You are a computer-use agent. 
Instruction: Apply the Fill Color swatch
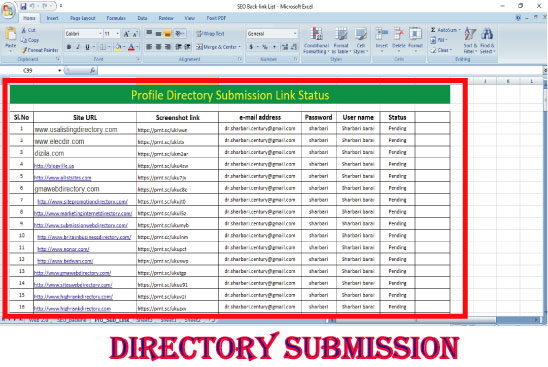(118, 46)
